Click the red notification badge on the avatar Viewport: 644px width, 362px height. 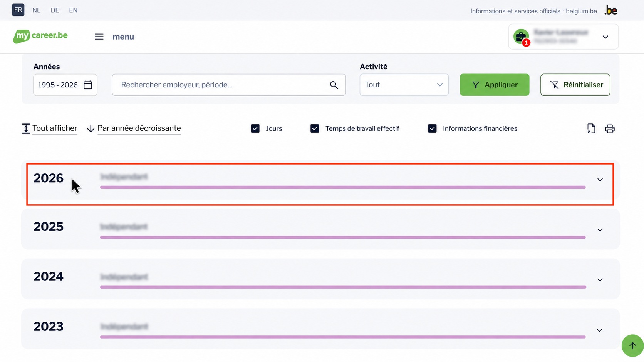coord(526,43)
